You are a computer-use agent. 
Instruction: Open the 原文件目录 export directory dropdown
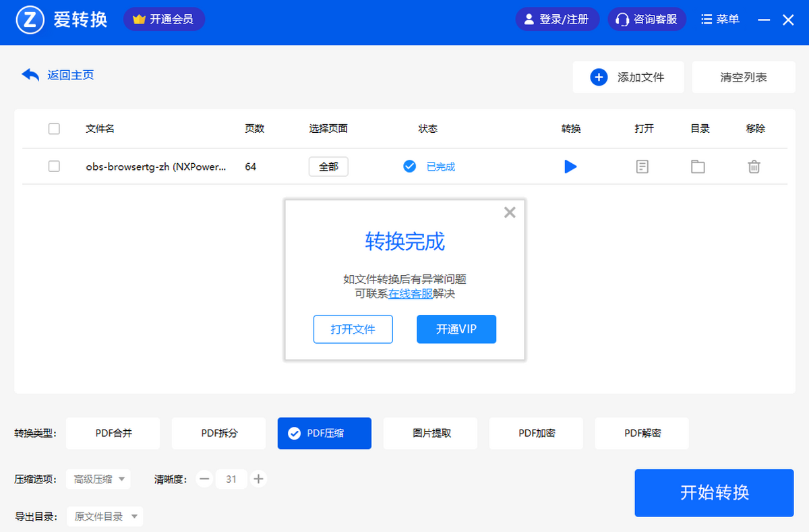point(105,517)
